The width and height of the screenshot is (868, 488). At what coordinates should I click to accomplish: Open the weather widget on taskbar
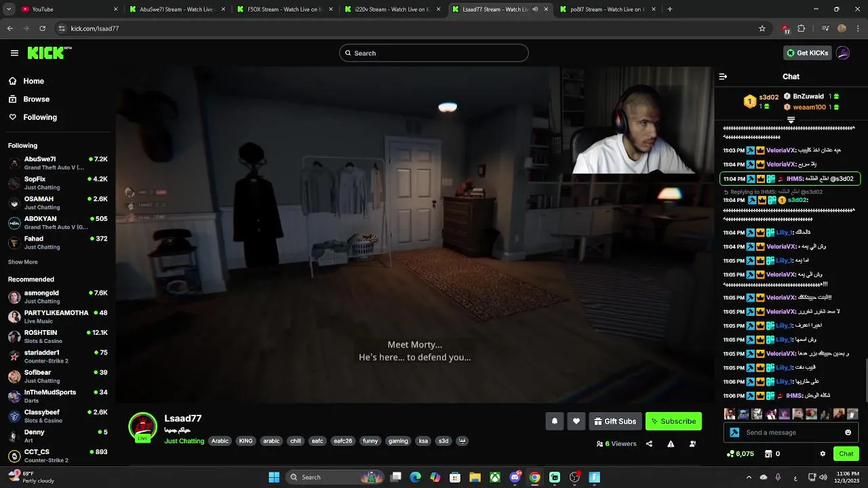(x=29, y=477)
